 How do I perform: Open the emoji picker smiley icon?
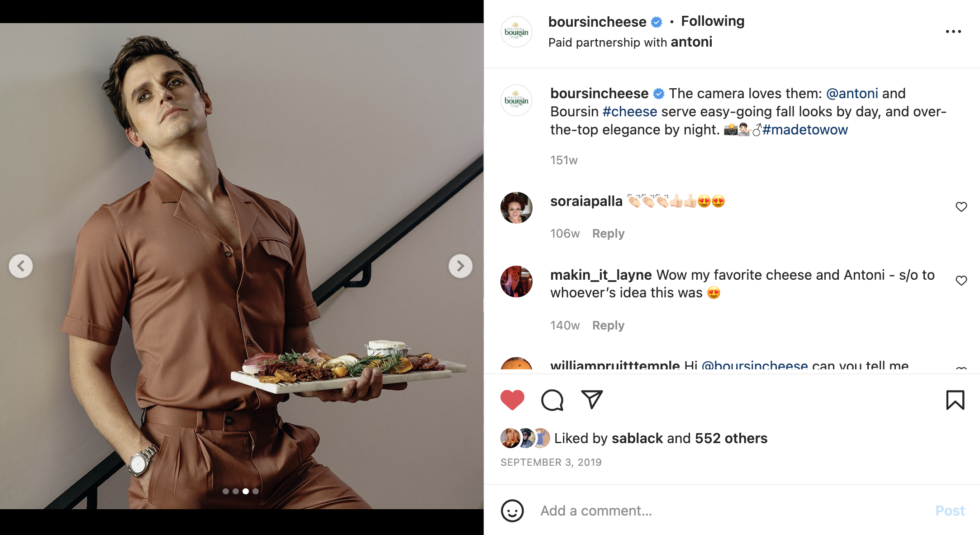pos(512,511)
